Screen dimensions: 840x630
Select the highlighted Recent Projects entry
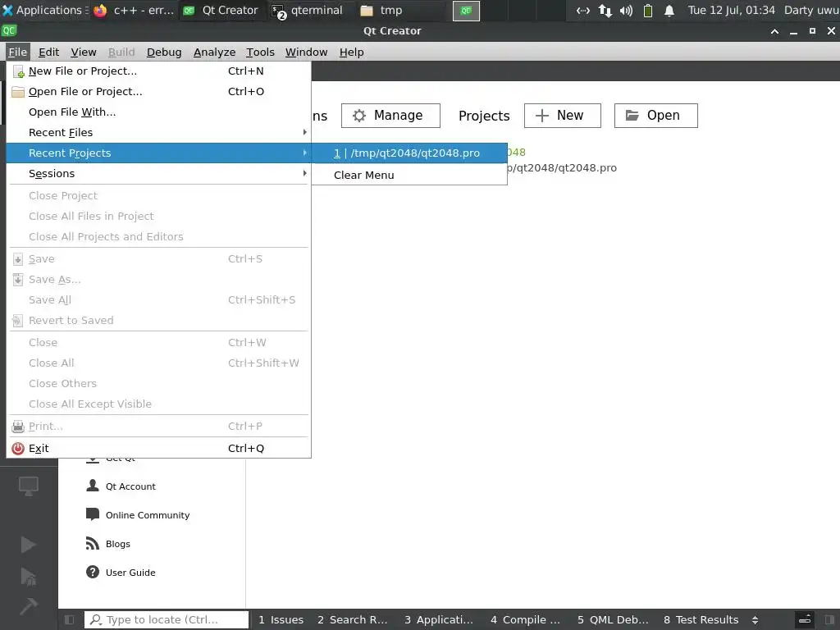pos(158,153)
